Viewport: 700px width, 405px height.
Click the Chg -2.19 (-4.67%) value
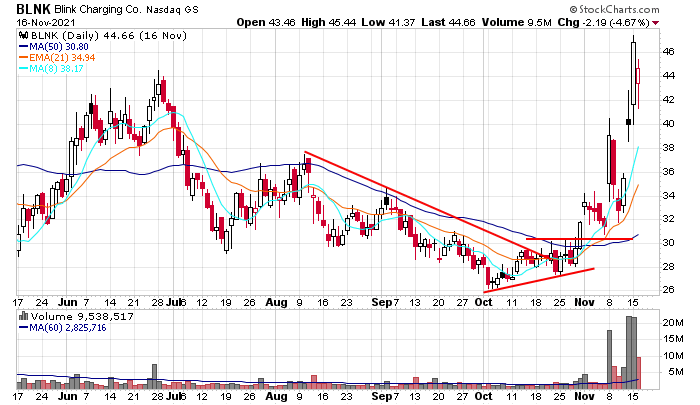point(604,22)
